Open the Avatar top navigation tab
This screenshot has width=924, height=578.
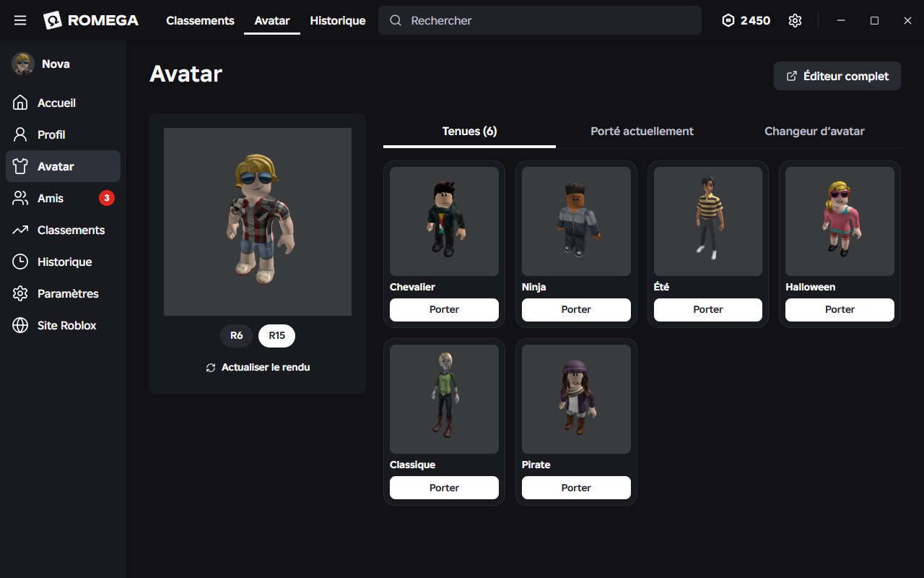pos(272,20)
